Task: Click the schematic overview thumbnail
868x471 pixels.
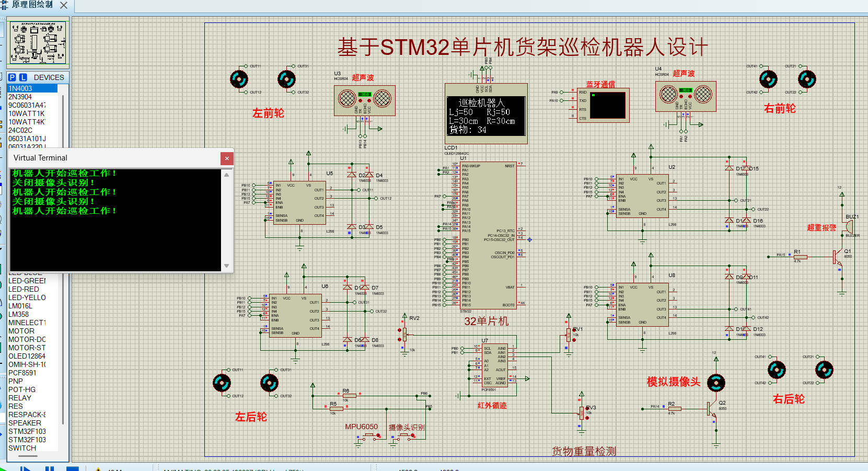Action: (38, 42)
